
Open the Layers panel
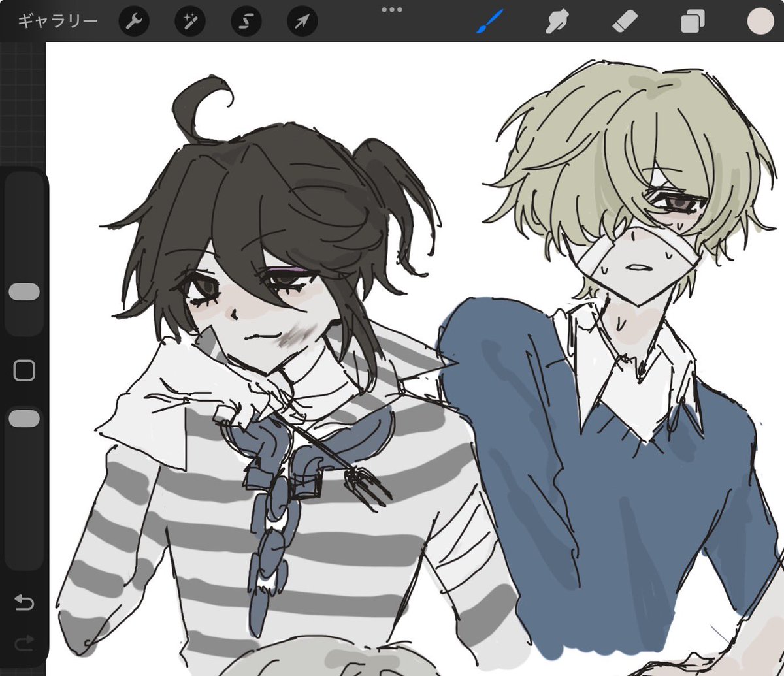pyautogui.click(x=693, y=22)
